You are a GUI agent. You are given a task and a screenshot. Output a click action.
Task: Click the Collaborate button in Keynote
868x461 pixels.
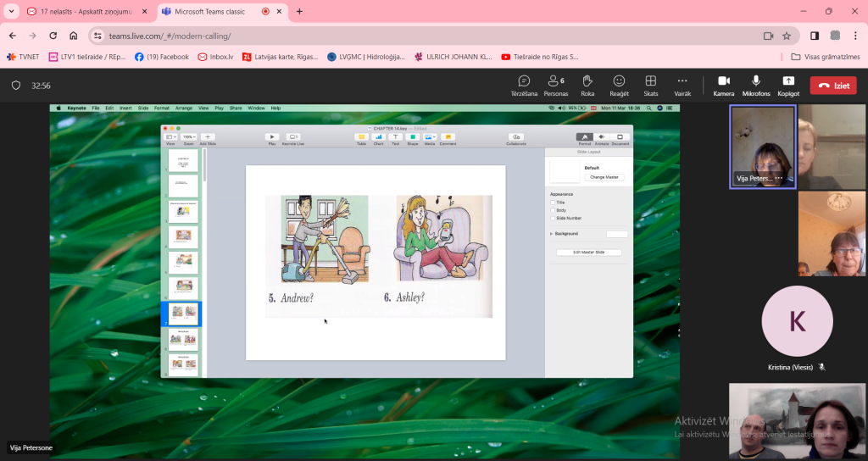[516, 137]
